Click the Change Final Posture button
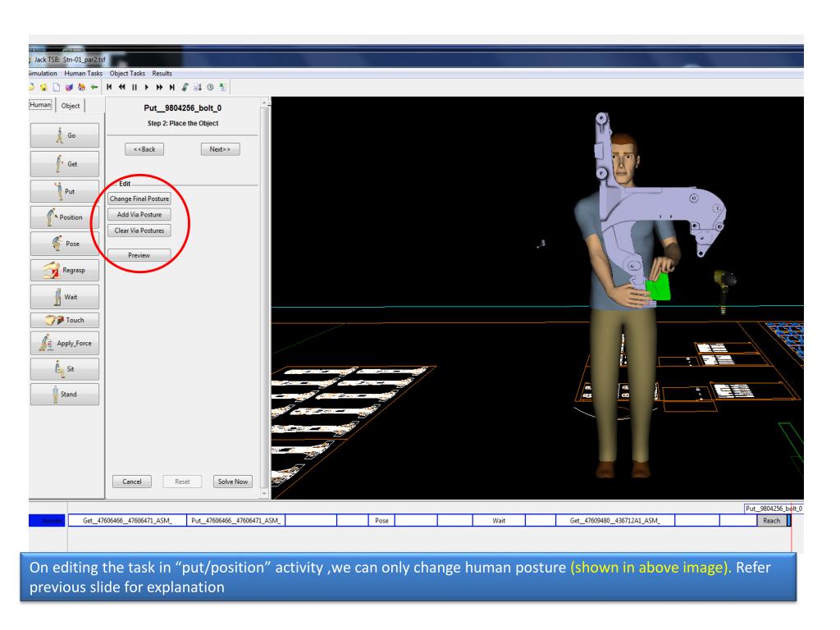The width and height of the screenshot is (840, 630). (140, 198)
